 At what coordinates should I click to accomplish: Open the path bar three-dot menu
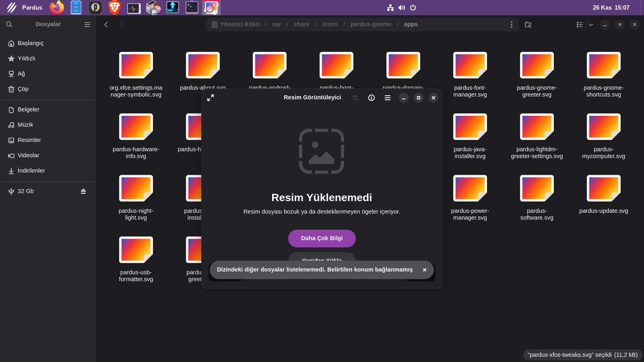click(x=512, y=25)
